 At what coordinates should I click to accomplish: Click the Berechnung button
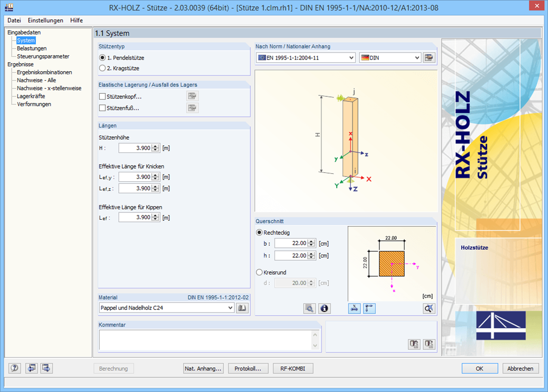click(114, 369)
